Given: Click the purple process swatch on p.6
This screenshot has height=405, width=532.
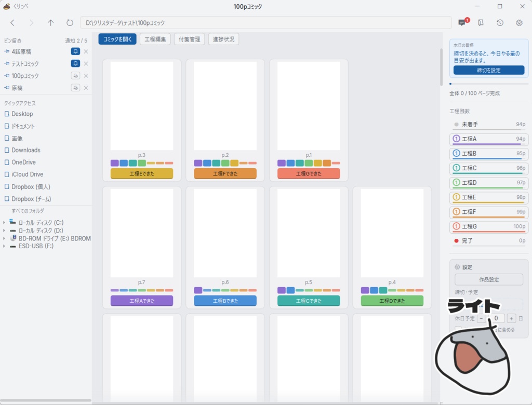Looking at the screenshot, I should [x=198, y=290].
